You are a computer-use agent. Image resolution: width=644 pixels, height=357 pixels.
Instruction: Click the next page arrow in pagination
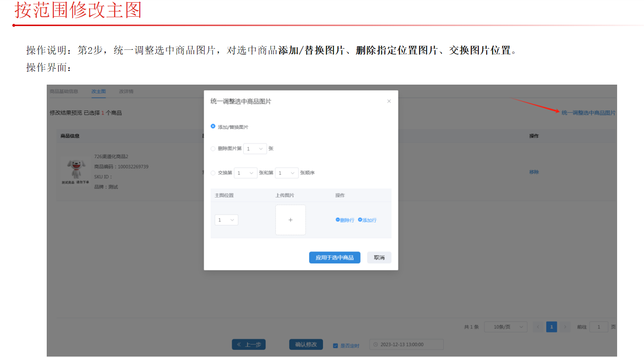point(565,327)
